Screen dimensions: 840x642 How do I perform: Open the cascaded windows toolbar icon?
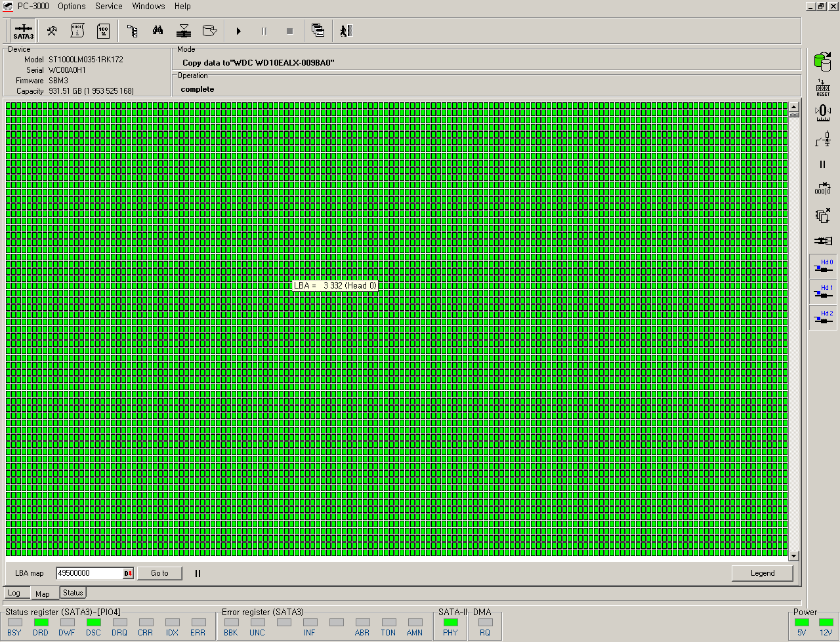click(318, 31)
